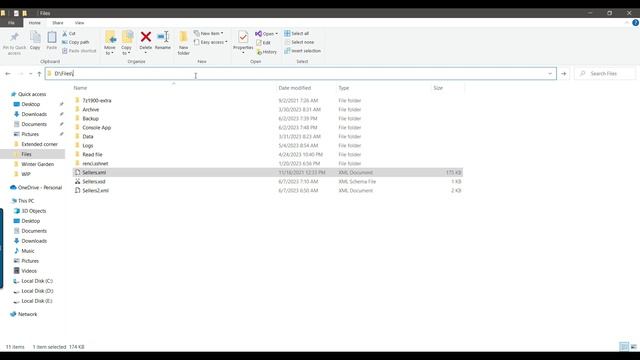Click the Back navigation arrow
Viewport: 640px width, 360px height.
[x=8, y=74]
